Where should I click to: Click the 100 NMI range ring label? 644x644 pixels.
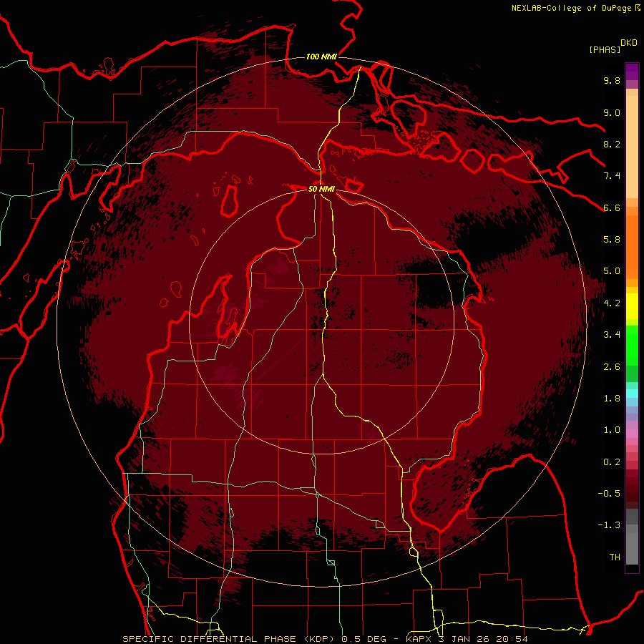coord(321,57)
